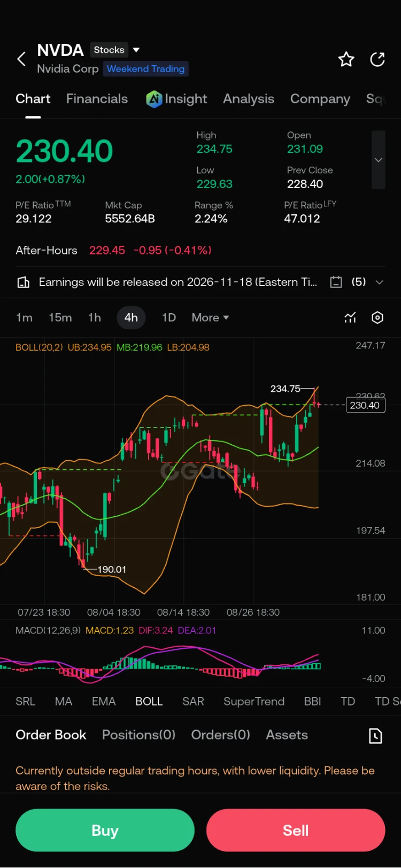Switch to the Analysis tab
401x868 pixels.
[x=249, y=99]
